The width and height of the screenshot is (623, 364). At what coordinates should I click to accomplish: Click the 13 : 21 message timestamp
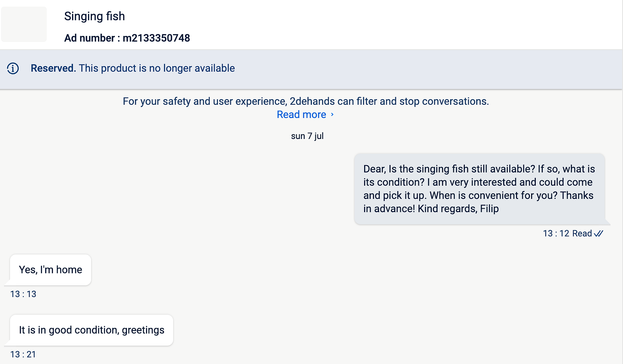point(23,355)
